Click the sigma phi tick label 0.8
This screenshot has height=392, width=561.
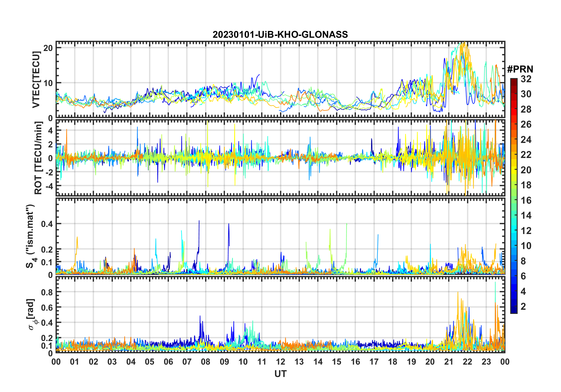click(x=47, y=292)
